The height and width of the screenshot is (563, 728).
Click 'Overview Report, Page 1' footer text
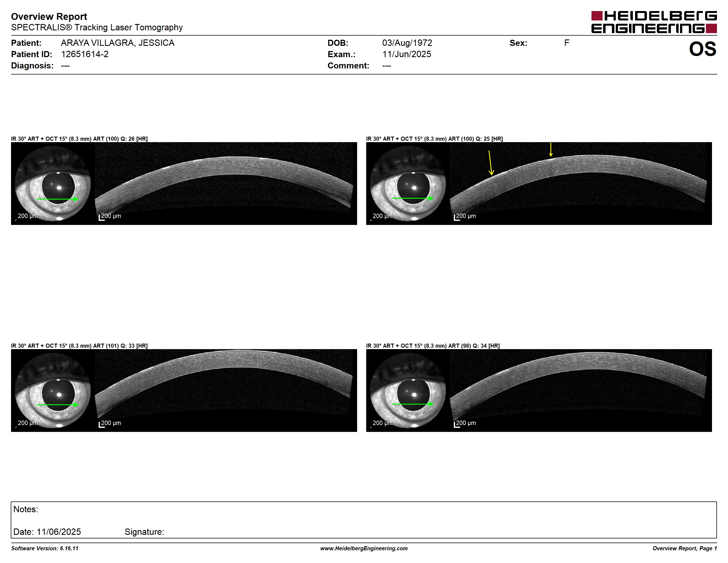685,548
